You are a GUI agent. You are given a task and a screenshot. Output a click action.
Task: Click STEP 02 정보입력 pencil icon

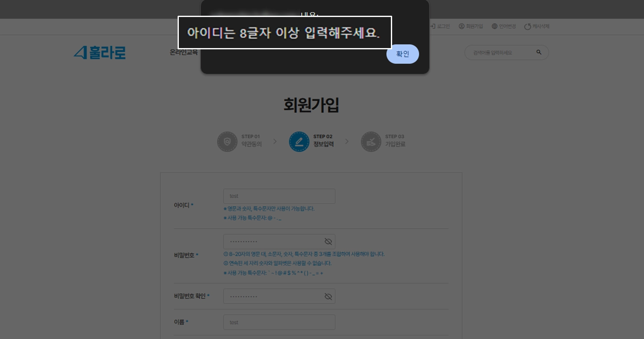[x=299, y=142]
